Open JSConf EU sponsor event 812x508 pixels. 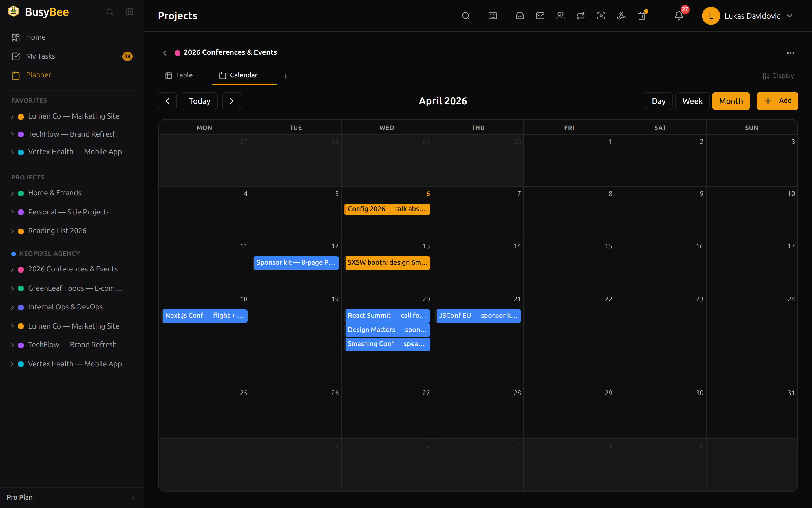pyautogui.click(x=478, y=316)
